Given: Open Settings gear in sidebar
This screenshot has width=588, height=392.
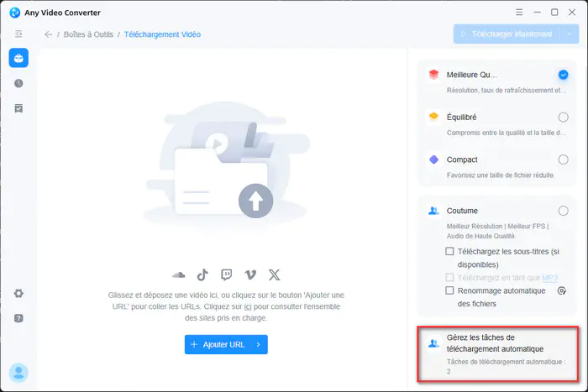Looking at the screenshot, I should point(18,293).
